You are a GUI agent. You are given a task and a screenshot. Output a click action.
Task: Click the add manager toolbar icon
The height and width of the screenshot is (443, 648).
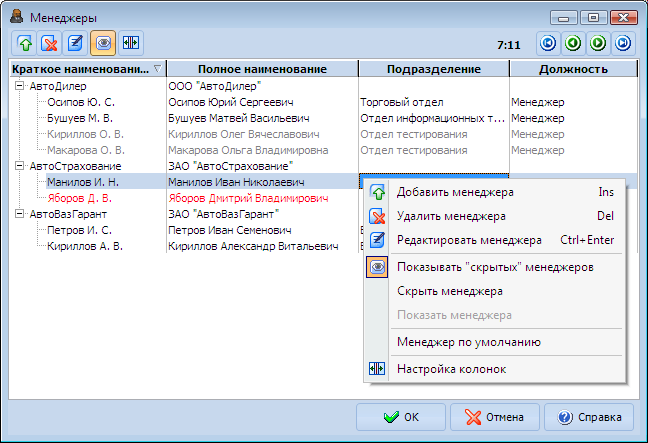(x=24, y=43)
